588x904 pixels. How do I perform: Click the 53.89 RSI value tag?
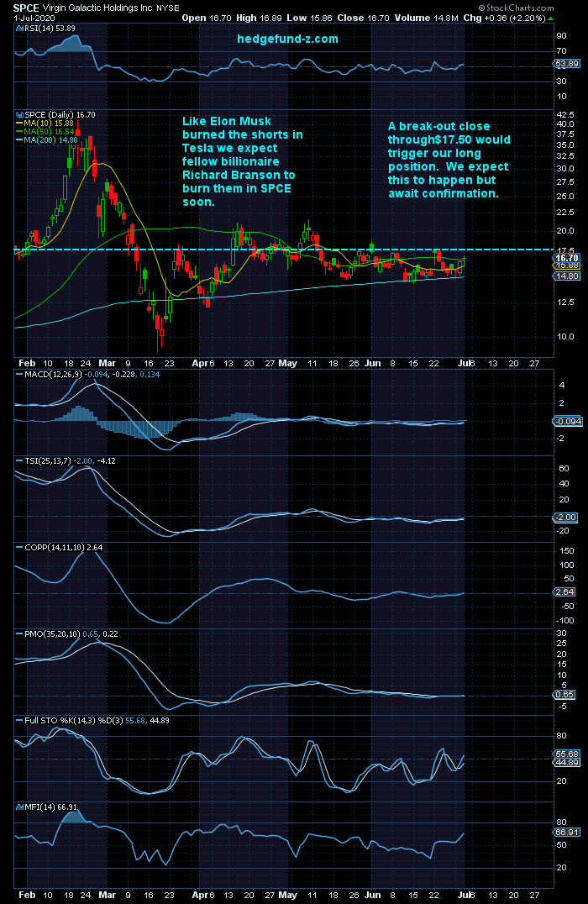(x=567, y=64)
